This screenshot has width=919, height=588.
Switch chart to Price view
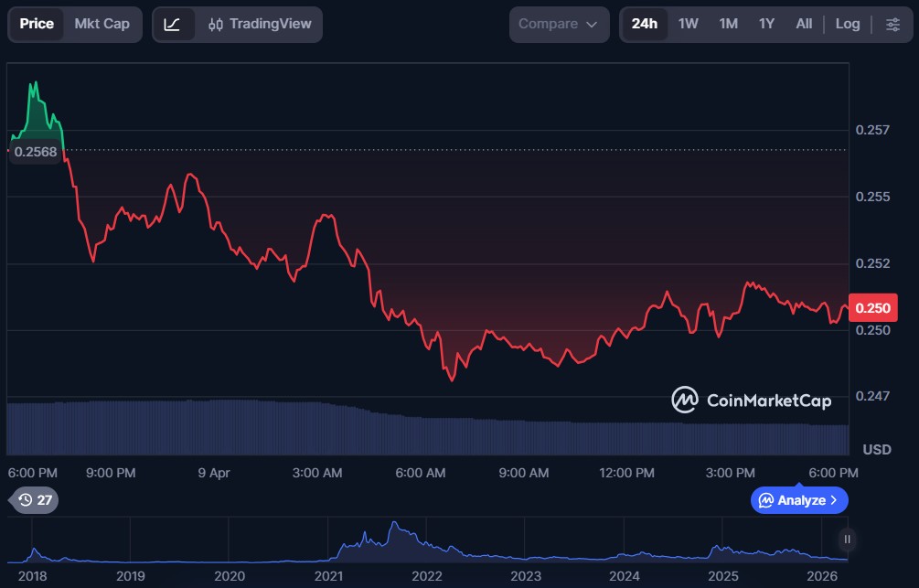pos(37,24)
